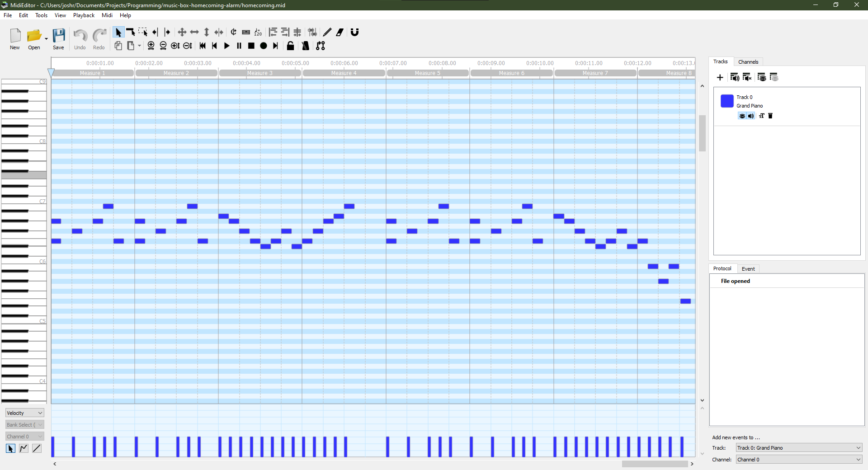
Task: Click the record button
Action: 263,46
